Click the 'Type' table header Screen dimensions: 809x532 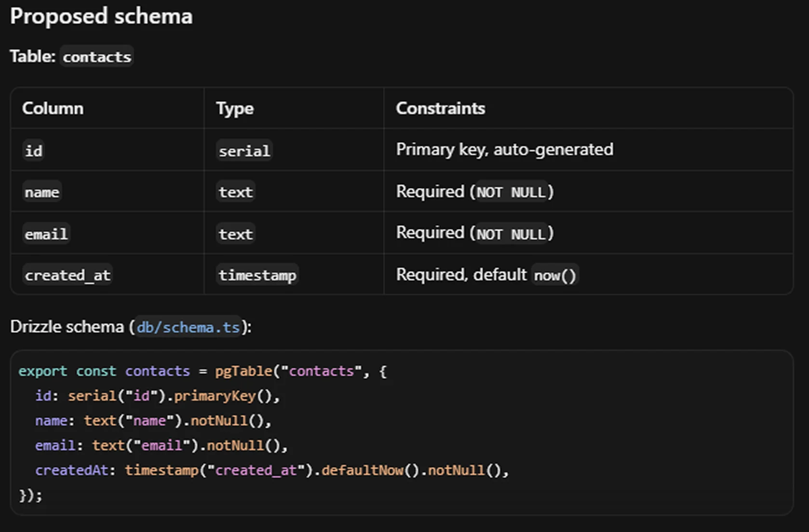pos(234,108)
